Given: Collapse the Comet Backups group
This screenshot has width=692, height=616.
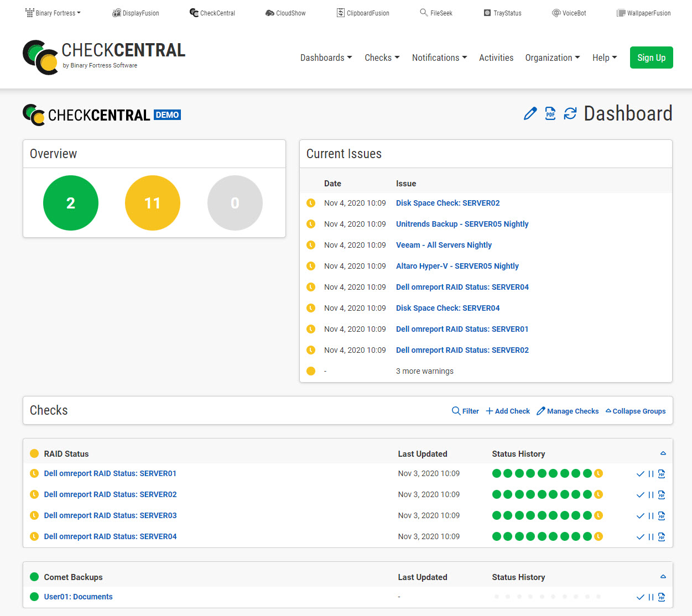Looking at the screenshot, I should (x=663, y=577).
